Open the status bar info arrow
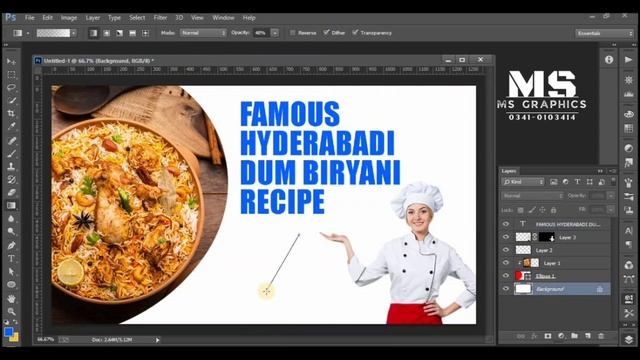 (158, 340)
